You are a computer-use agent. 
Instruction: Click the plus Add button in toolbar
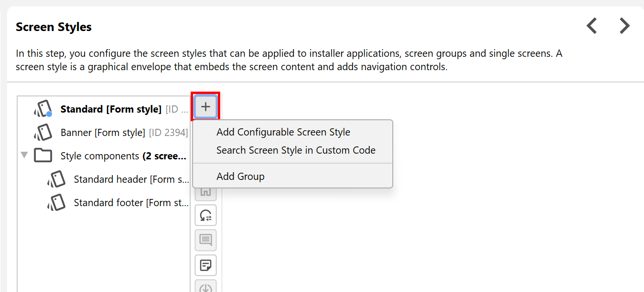click(205, 107)
